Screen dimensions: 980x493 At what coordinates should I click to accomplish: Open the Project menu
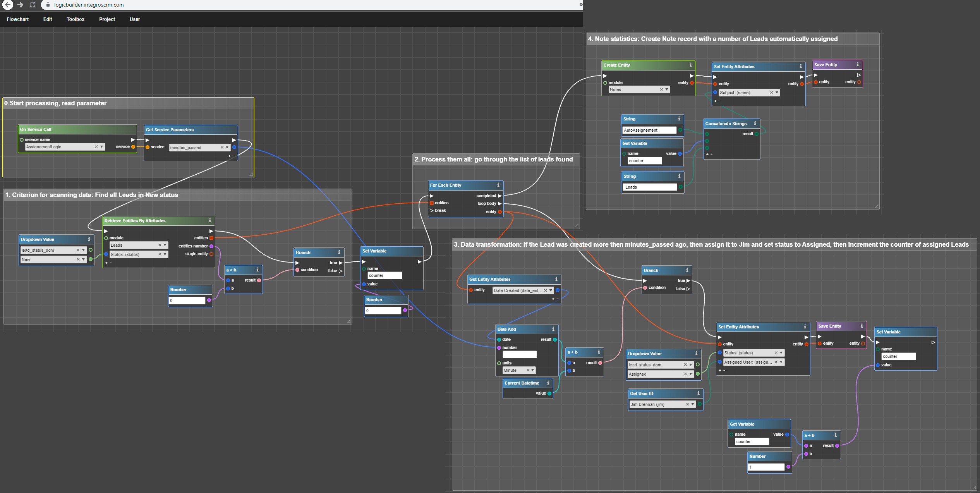pyautogui.click(x=107, y=19)
